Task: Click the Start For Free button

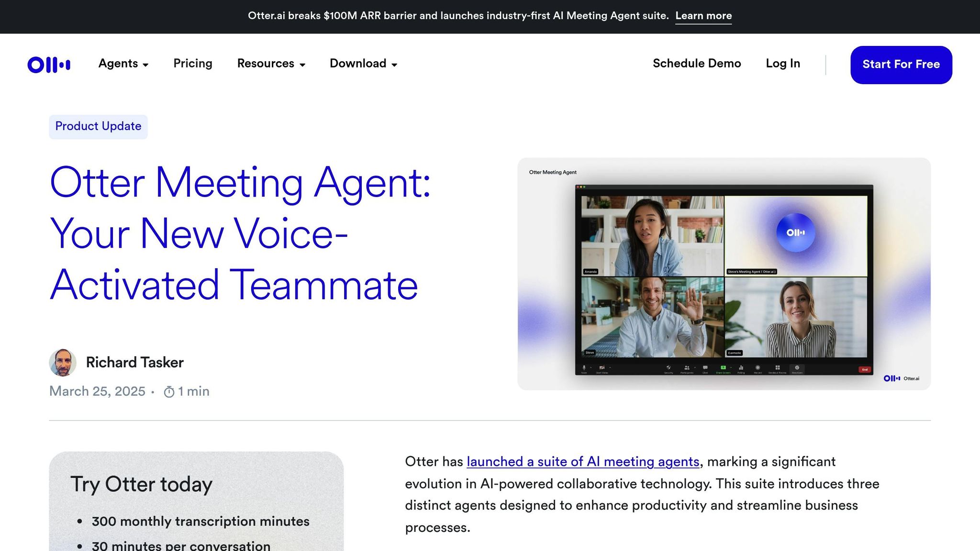Action: click(x=901, y=65)
